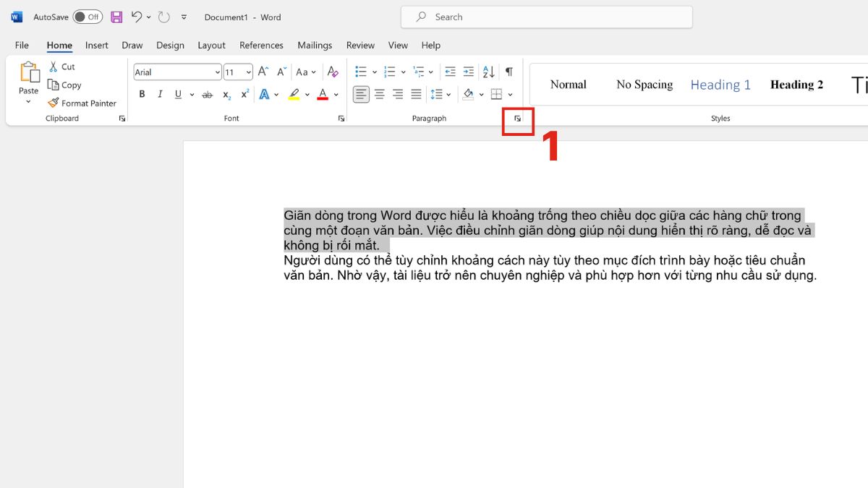Switch to the Draw tab
This screenshot has height=488, width=868.
tap(132, 45)
